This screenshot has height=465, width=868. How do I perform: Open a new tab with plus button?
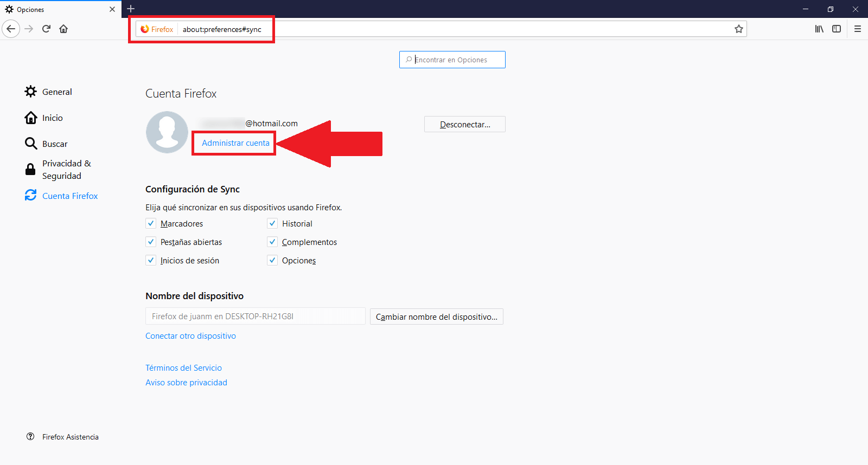click(x=131, y=9)
